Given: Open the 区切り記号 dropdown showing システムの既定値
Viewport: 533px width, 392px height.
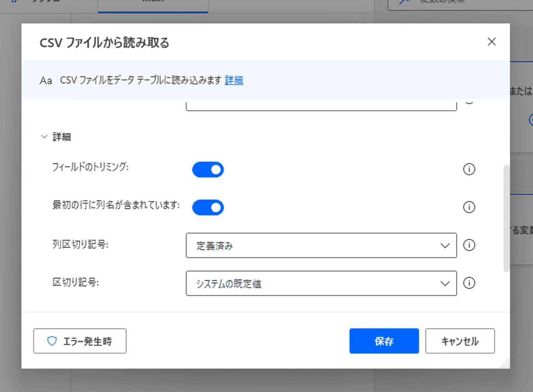Looking at the screenshot, I should pyautogui.click(x=321, y=283).
